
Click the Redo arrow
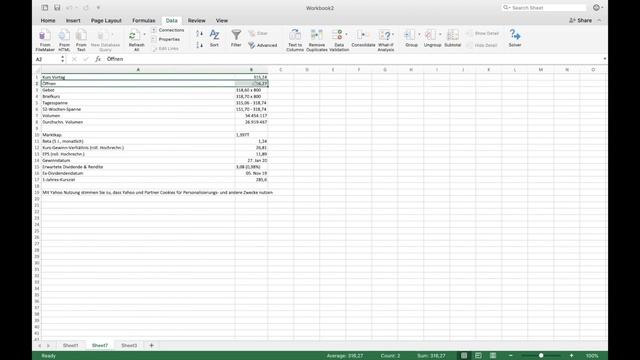click(x=86, y=8)
